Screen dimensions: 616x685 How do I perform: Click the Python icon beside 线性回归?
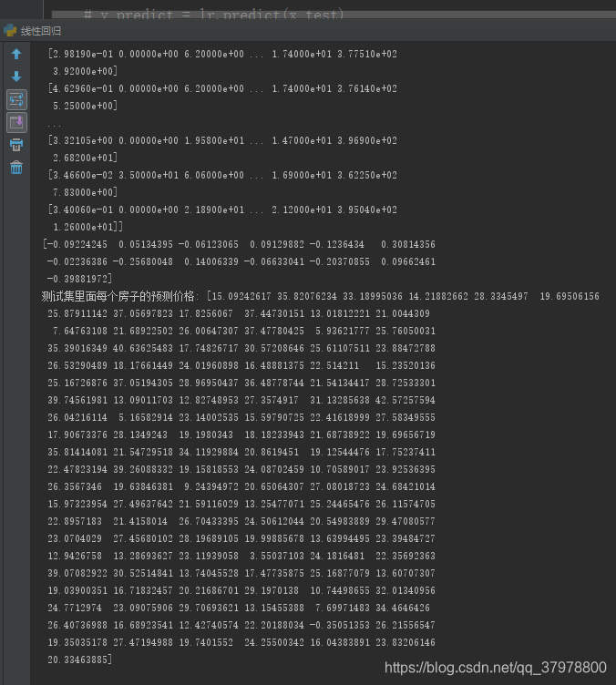click(x=10, y=31)
